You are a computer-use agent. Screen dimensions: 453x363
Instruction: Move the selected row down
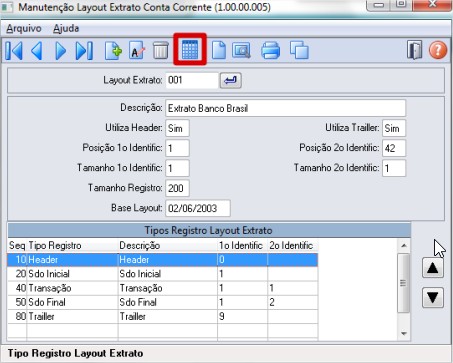pos(433,297)
